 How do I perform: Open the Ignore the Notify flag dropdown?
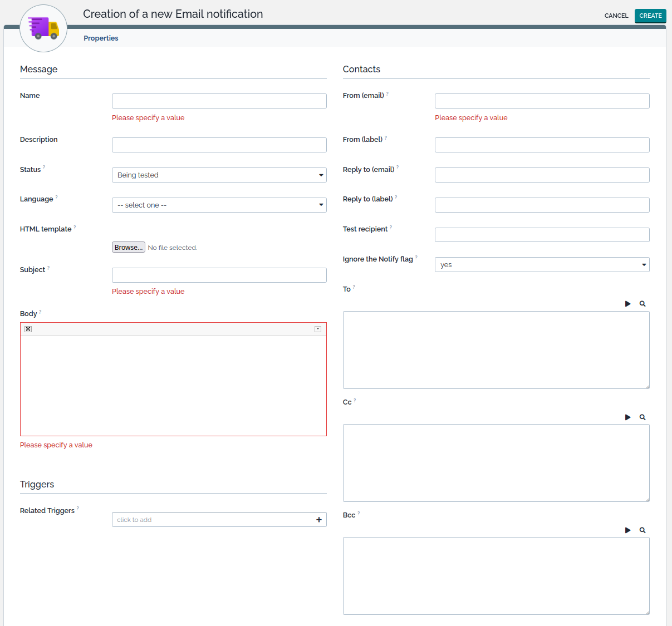542,265
